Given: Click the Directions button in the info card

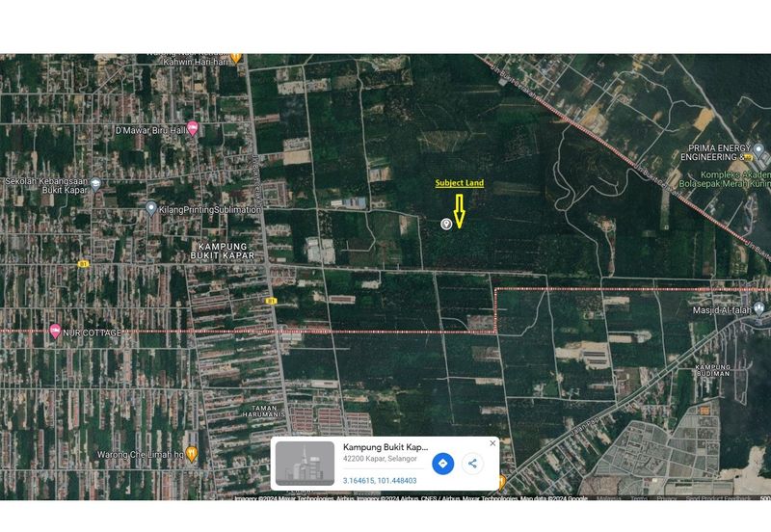Looking at the screenshot, I should 442,464.
